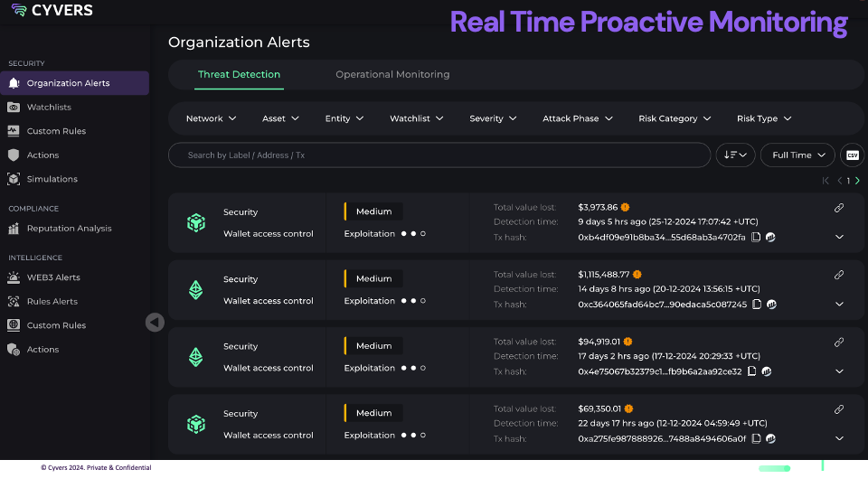Open WEB3 Alerts in the Intelligence section
The width and height of the screenshot is (868, 488).
[x=53, y=277]
